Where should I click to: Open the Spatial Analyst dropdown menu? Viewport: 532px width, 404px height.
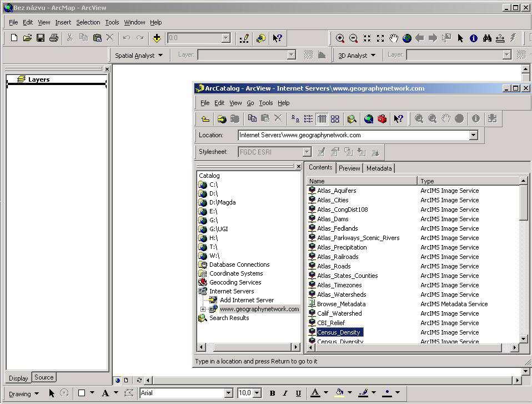click(x=139, y=56)
